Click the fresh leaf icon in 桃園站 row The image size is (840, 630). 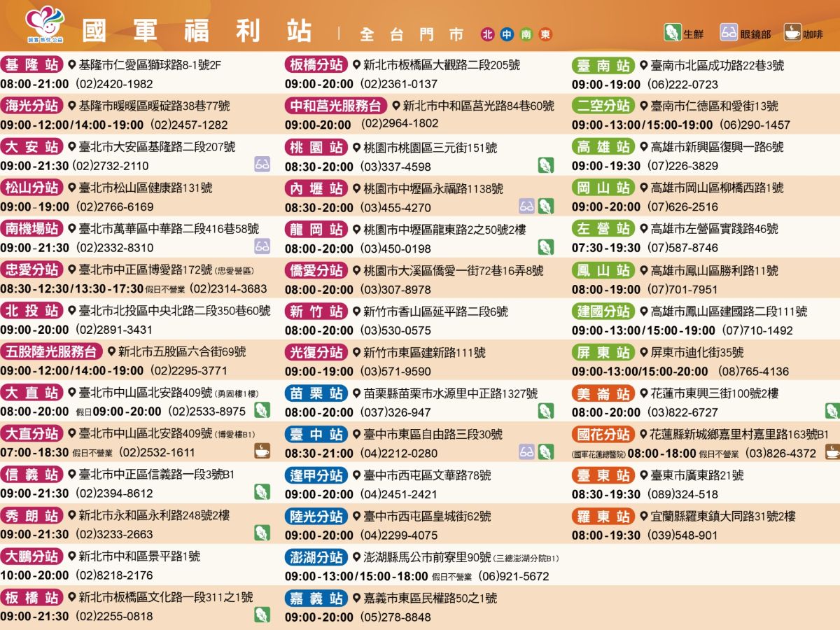pyautogui.click(x=546, y=165)
